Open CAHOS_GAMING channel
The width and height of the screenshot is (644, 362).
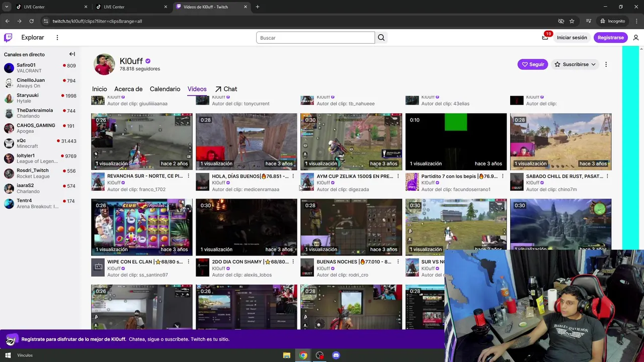click(39, 128)
